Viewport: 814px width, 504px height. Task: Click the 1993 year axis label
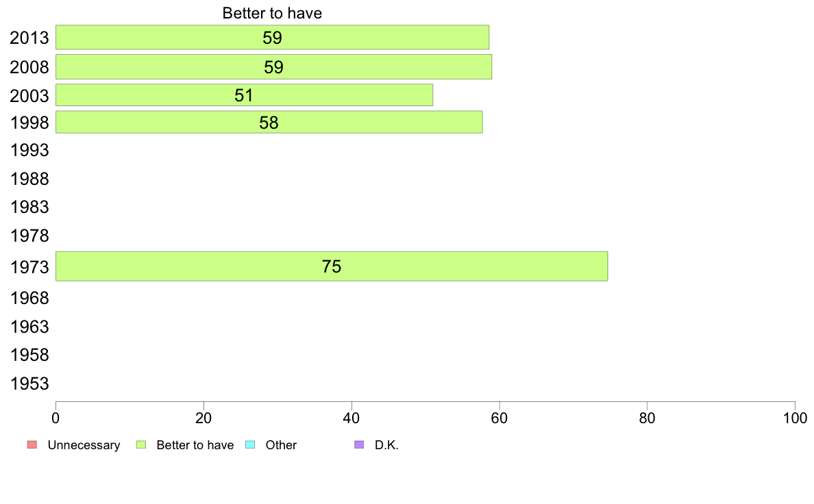(x=29, y=151)
